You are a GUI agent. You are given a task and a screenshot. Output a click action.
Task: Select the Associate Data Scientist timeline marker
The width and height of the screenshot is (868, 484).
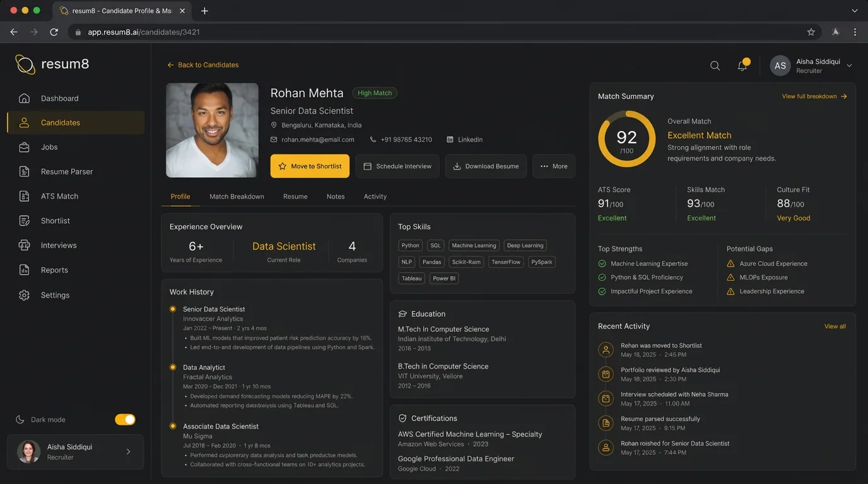point(173,427)
